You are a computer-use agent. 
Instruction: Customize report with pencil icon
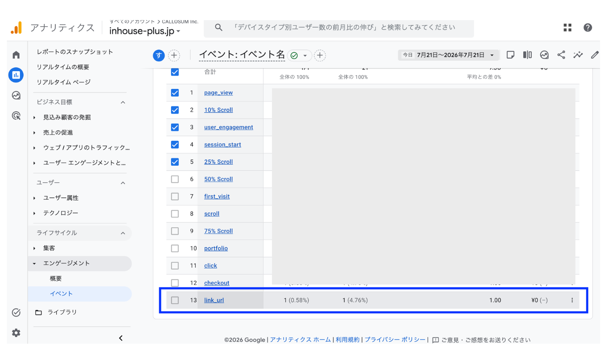click(x=594, y=55)
